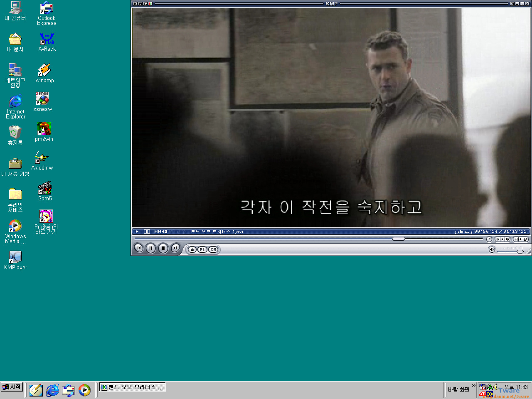
Task: Launch the pm2win shortcut
Action: [x=44, y=132]
